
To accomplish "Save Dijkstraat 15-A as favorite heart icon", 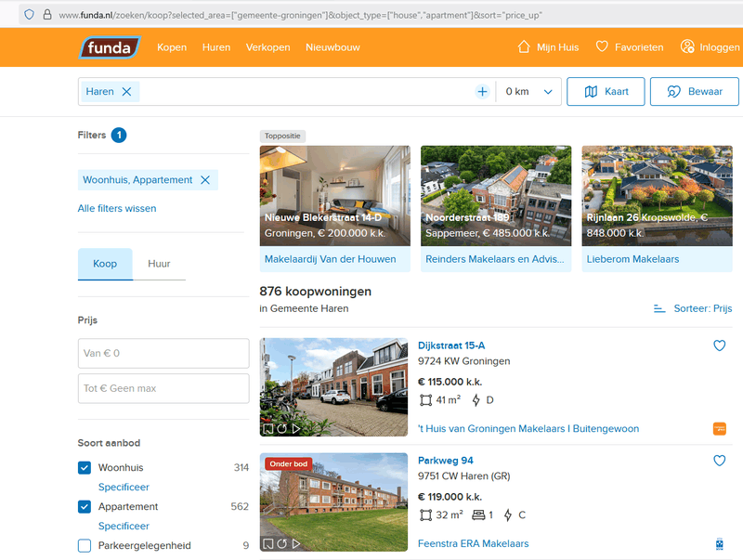I will point(720,345).
